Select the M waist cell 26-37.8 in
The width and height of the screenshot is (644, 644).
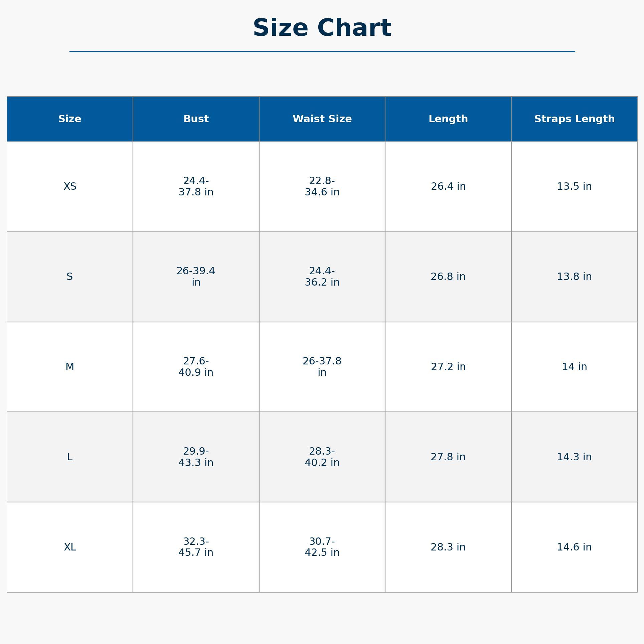pyautogui.click(x=322, y=367)
